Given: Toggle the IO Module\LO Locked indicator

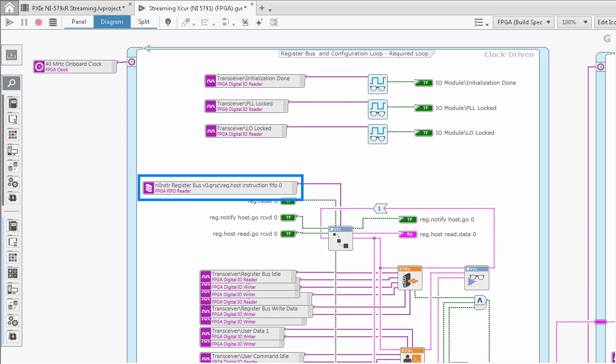Looking at the screenshot, I should tap(423, 133).
